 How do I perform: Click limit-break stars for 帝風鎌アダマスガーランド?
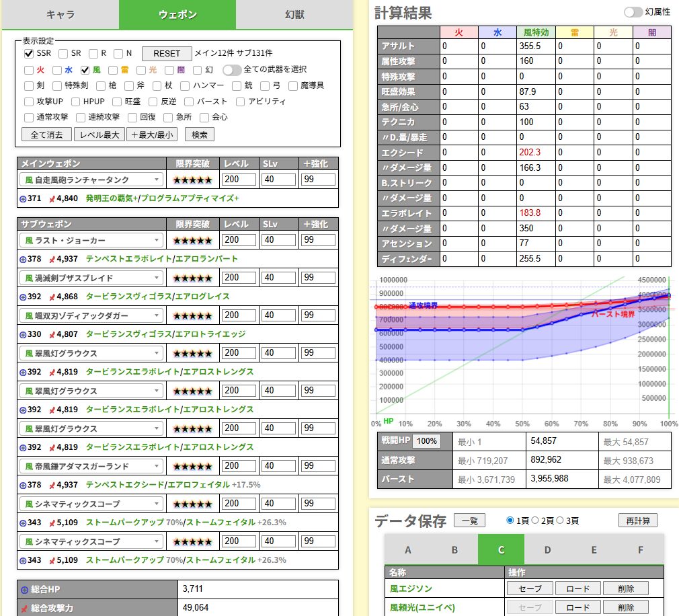click(x=192, y=467)
